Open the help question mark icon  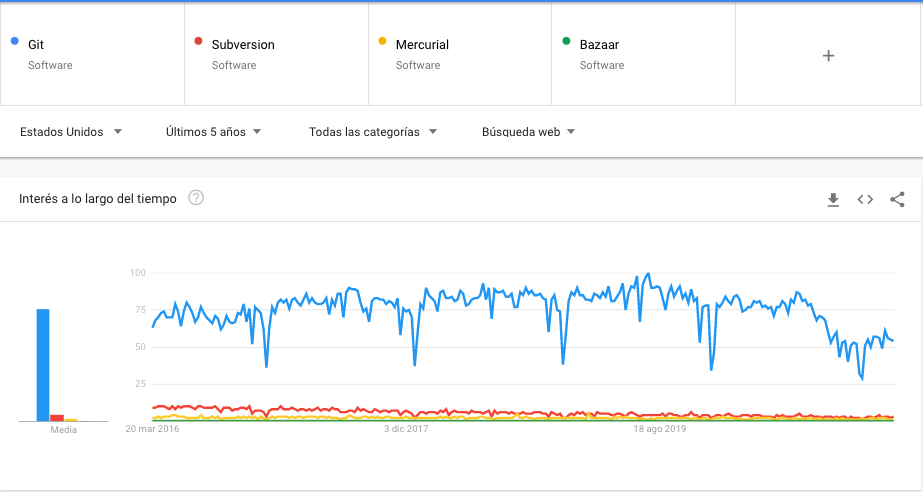[x=196, y=198]
